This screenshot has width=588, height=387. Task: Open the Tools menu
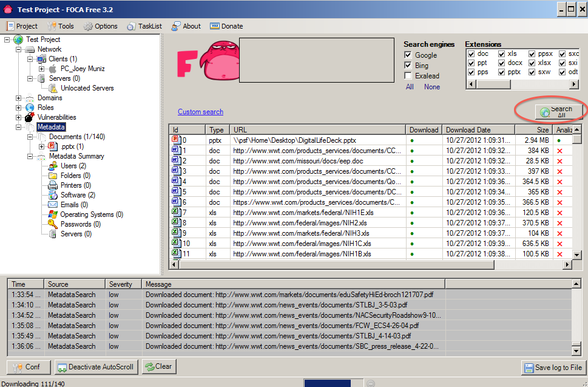[x=61, y=26]
